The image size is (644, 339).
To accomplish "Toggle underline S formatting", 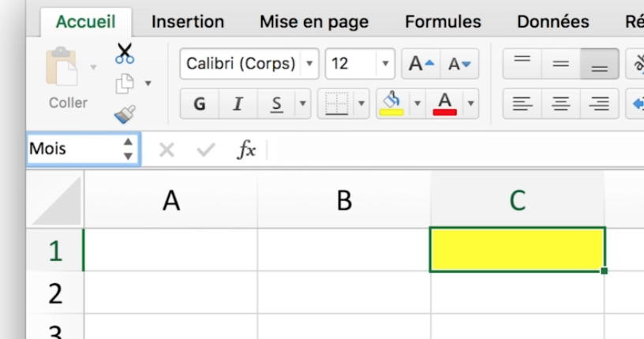I will [276, 104].
